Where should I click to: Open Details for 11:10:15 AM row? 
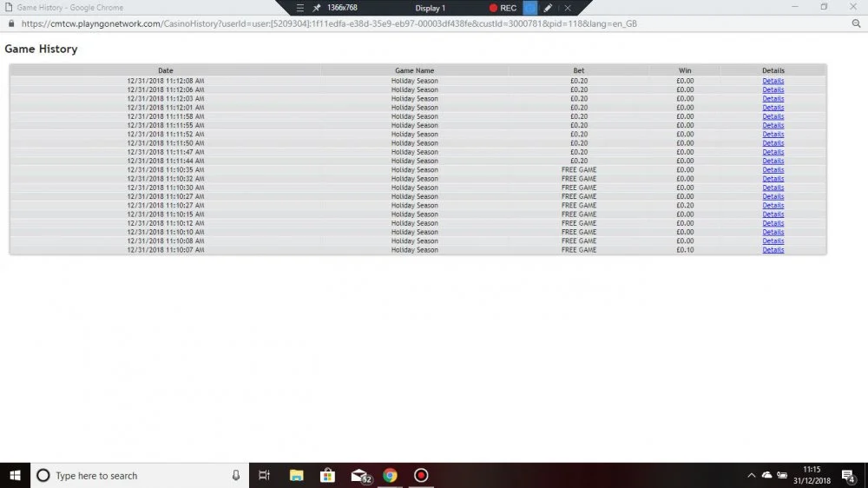(773, 214)
